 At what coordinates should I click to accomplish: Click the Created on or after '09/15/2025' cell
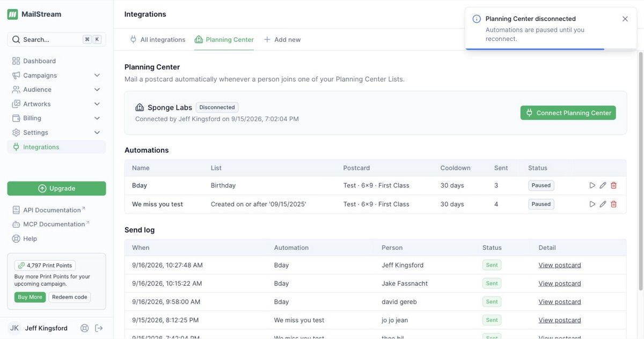[x=259, y=204]
